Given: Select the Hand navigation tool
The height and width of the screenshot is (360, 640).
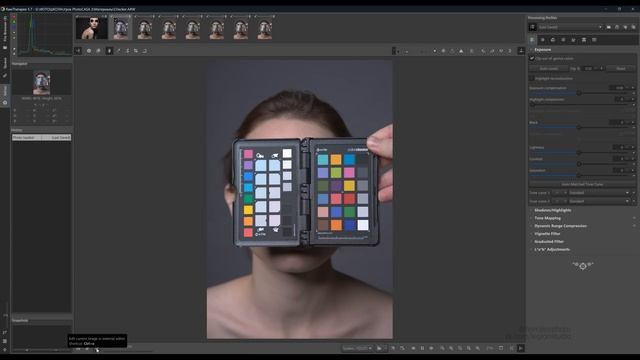Looking at the screenshot, I should 109,51.
